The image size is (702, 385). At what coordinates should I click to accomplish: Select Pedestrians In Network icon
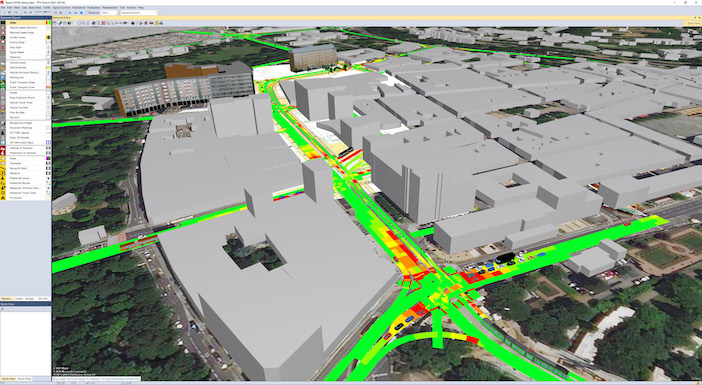coord(3,153)
